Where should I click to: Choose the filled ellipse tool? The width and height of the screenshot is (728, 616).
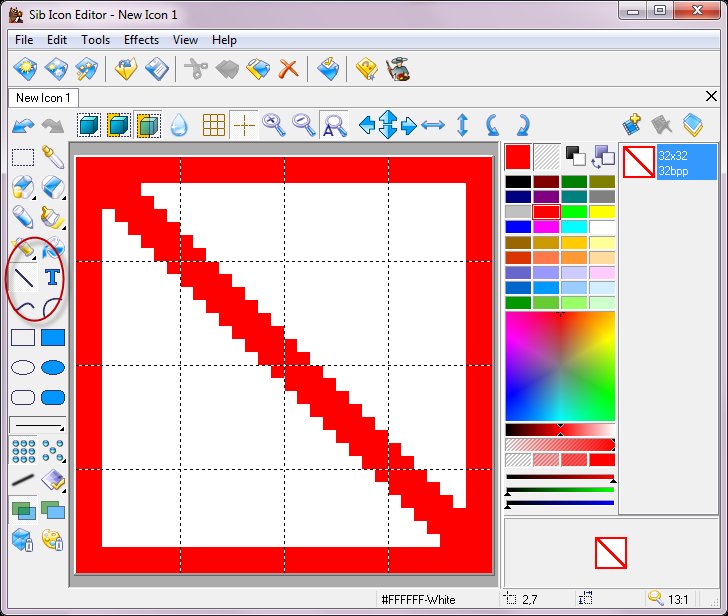[x=53, y=368]
